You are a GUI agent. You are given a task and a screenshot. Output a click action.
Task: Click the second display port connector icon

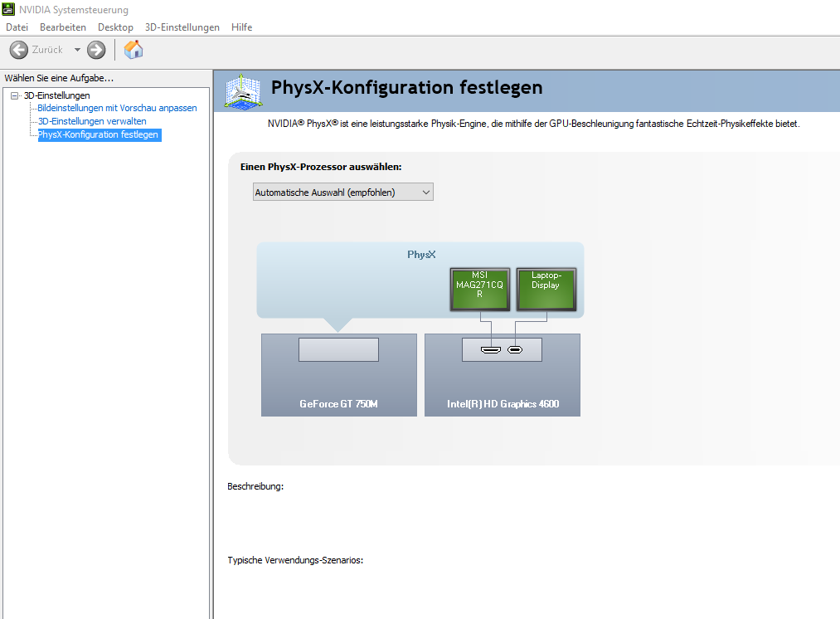coord(515,350)
